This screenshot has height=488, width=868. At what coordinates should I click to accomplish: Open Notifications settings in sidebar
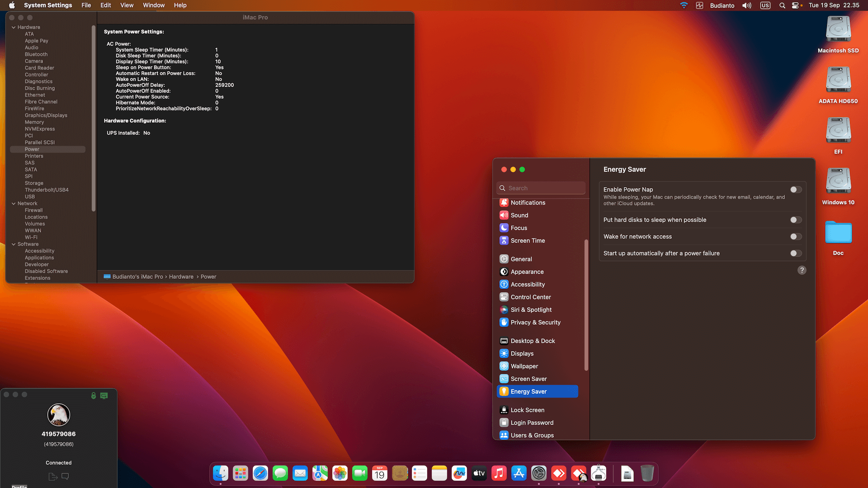pyautogui.click(x=528, y=202)
